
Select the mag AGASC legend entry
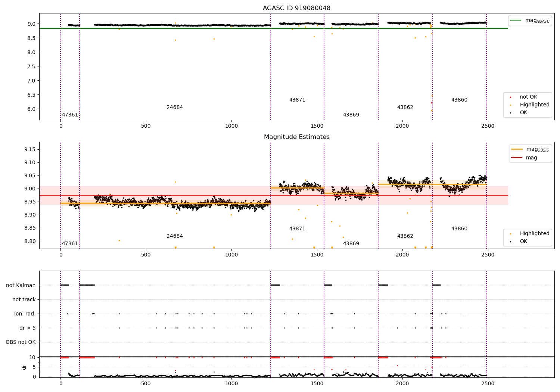[x=530, y=21]
